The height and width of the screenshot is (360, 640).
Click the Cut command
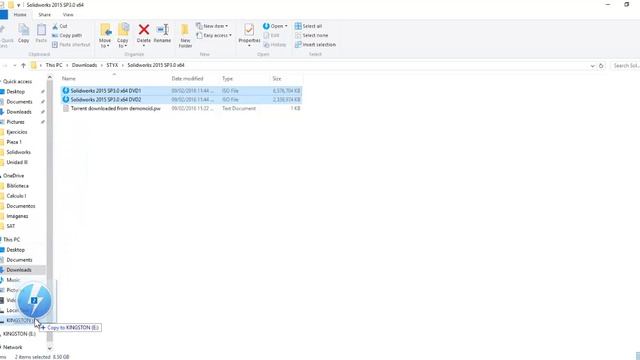(60, 26)
